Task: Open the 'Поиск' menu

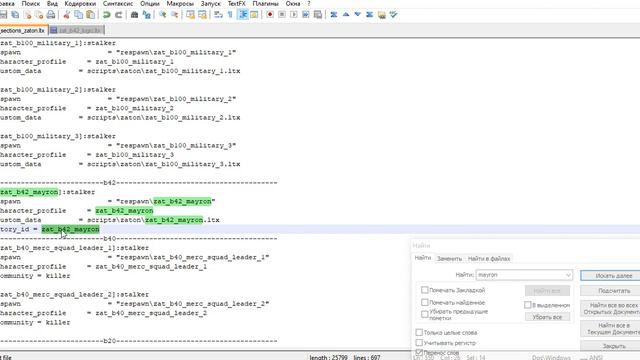Action: 31,4
